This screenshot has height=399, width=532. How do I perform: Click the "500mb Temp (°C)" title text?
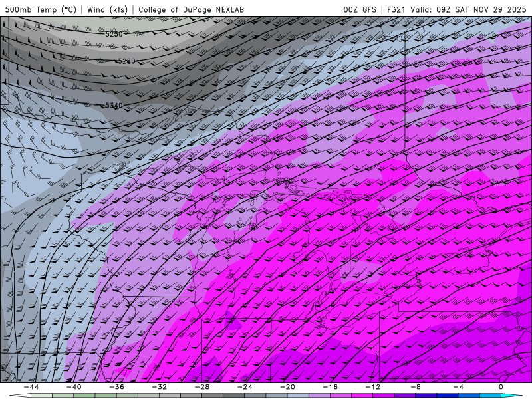click(x=41, y=9)
